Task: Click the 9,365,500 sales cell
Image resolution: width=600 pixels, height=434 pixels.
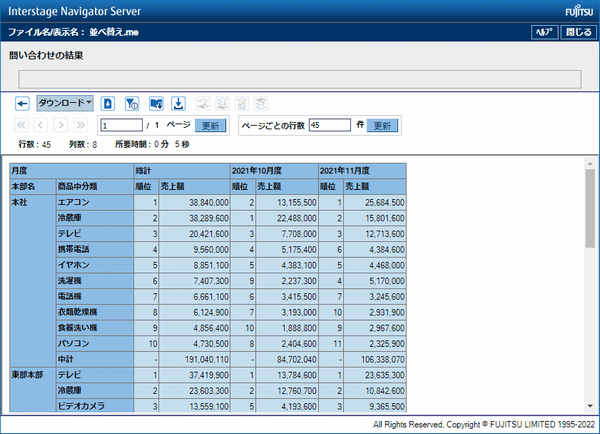Action: (x=375, y=406)
